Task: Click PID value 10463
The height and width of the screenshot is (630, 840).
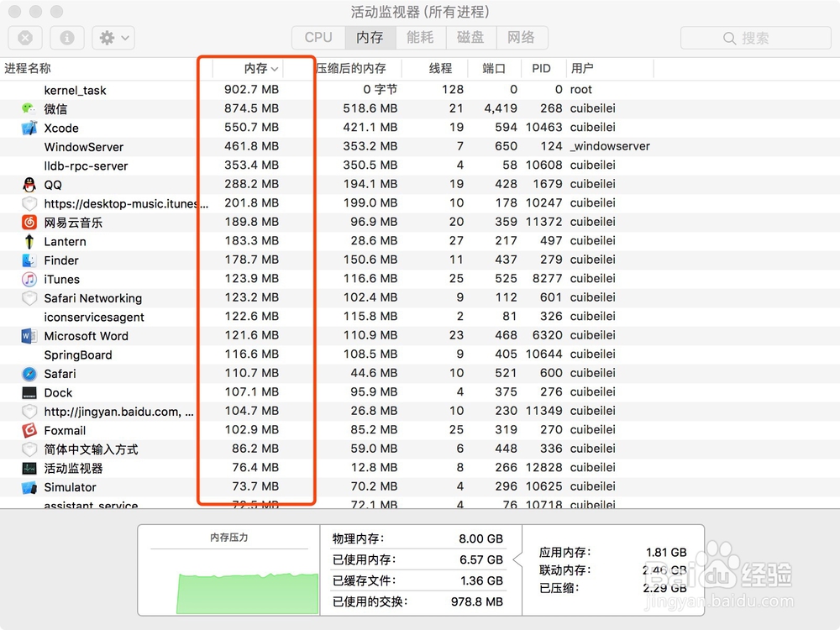Action: coord(543,127)
